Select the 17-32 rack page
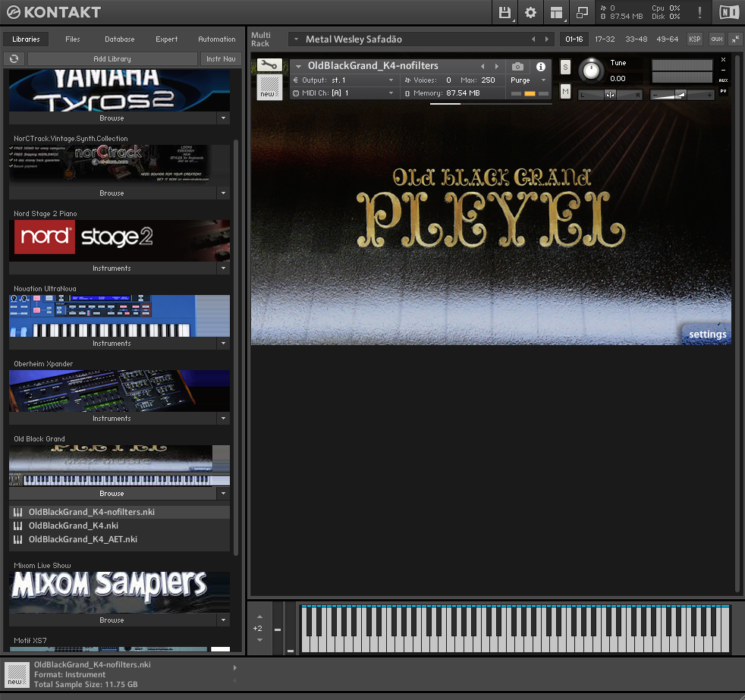745x700 pixels. click(605, 39)
